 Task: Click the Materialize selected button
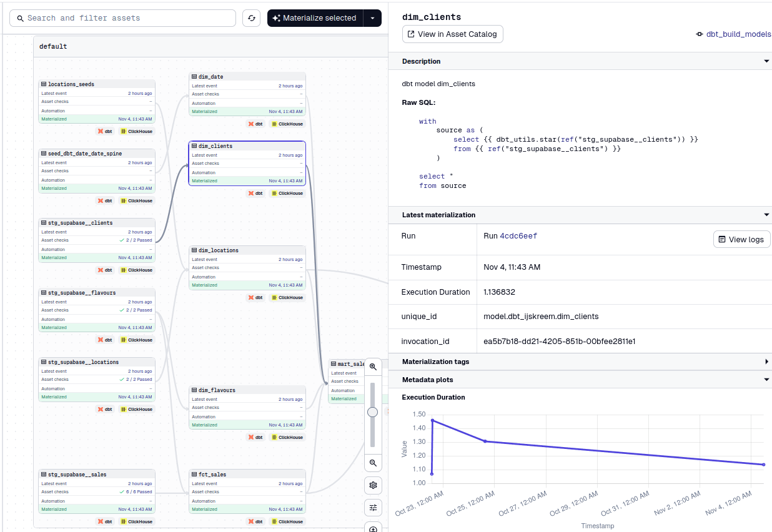point(315,18)
